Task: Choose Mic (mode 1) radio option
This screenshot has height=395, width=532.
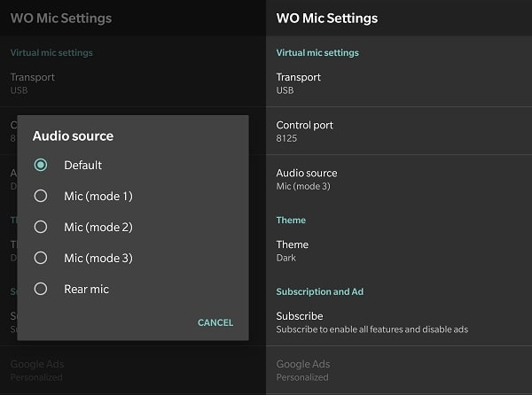Action: point(41,196)
